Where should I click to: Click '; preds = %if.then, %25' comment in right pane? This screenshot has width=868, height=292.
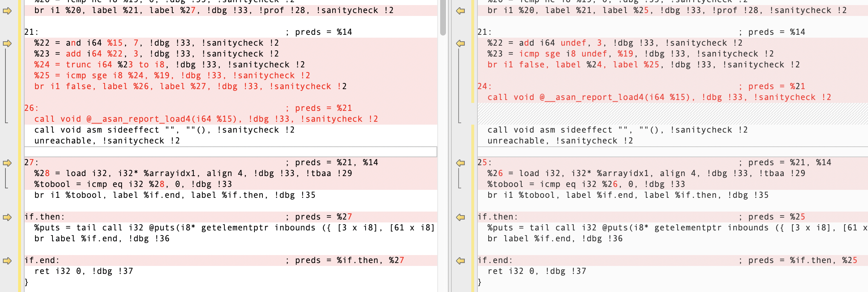[x=798, y=260]
